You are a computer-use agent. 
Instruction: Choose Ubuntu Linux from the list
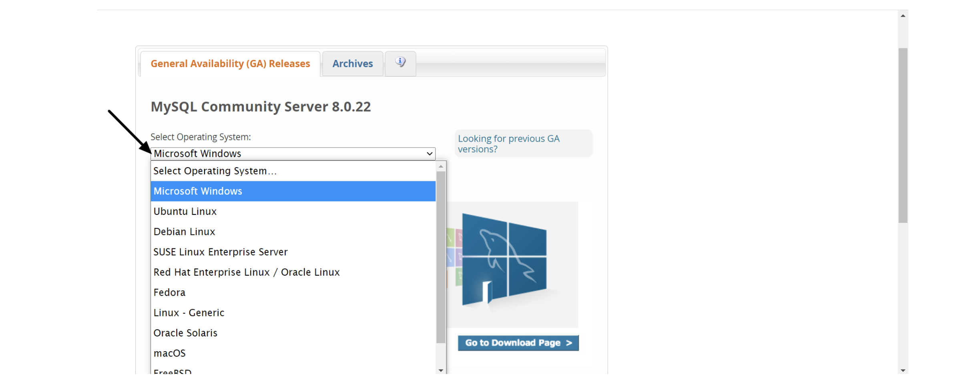click(x=185, y=212)
